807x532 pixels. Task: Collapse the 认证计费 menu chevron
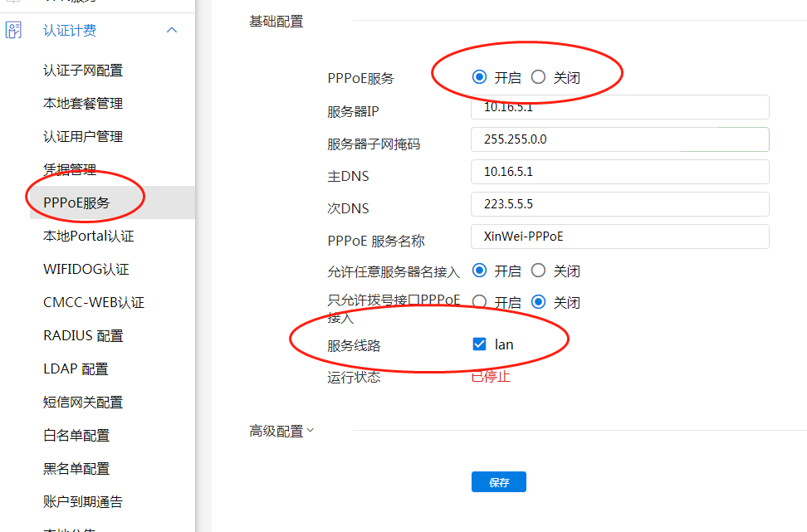[x=172, y=31]
